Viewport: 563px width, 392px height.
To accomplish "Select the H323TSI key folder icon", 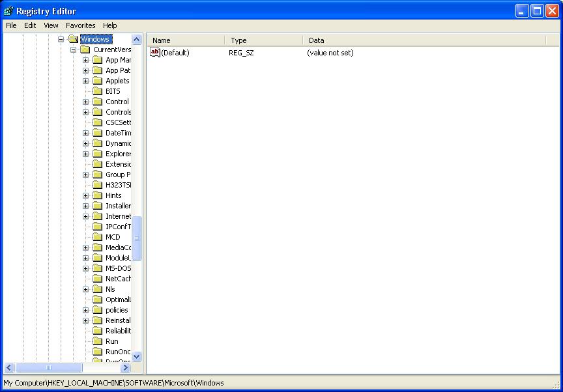I will (97, 185).
